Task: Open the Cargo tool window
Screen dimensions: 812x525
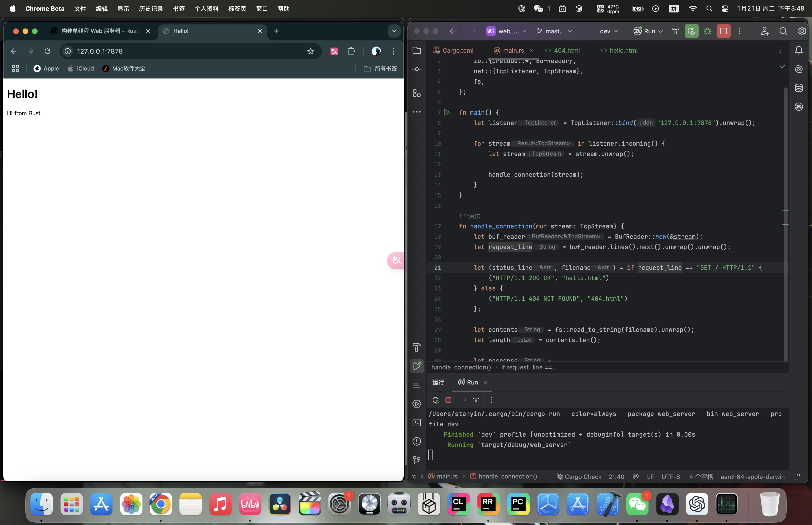Action: coord(799,107)
